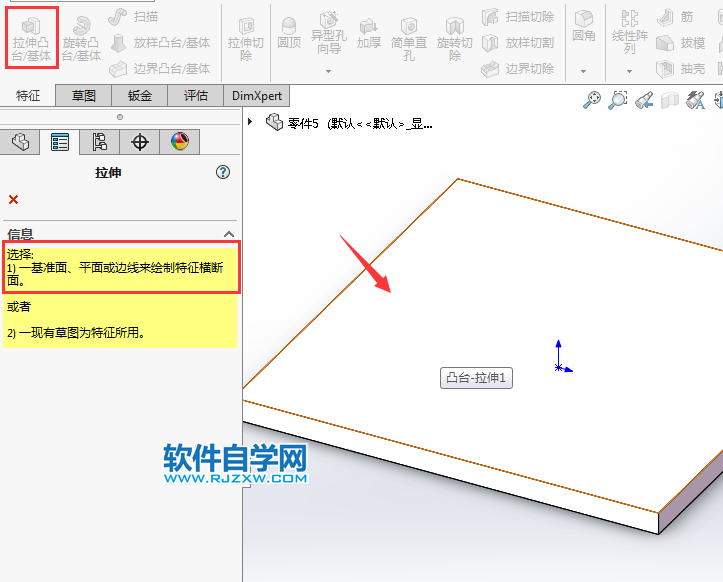Select Revolved Boss/Base (旋转凸台/基体) tool
723x582 pixels.
pos(81,38)
